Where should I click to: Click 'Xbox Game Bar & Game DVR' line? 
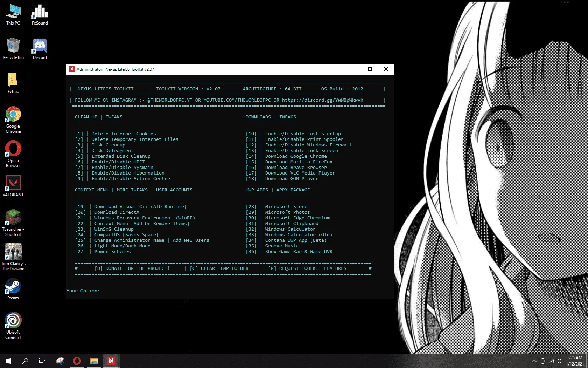(x=299, y=252)
